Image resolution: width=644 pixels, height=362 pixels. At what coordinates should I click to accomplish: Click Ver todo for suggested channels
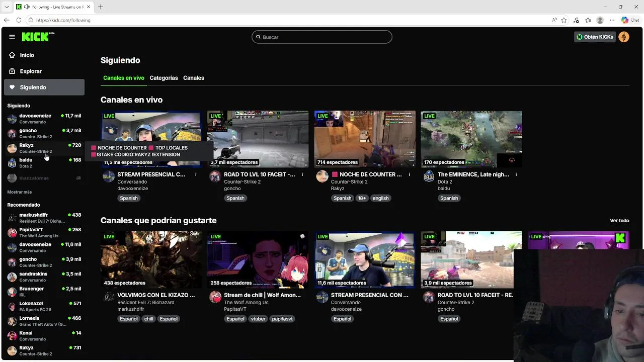click(x=619, y=221)
